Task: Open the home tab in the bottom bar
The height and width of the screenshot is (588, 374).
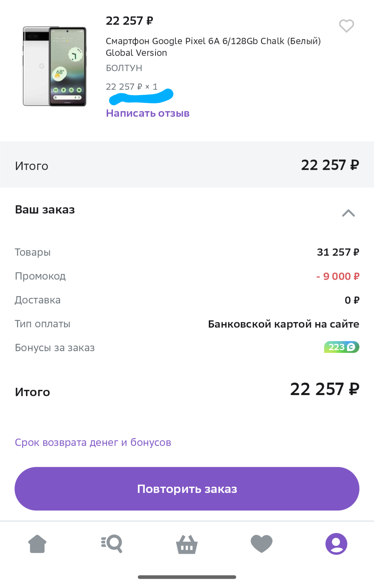Action: (37, 544)
